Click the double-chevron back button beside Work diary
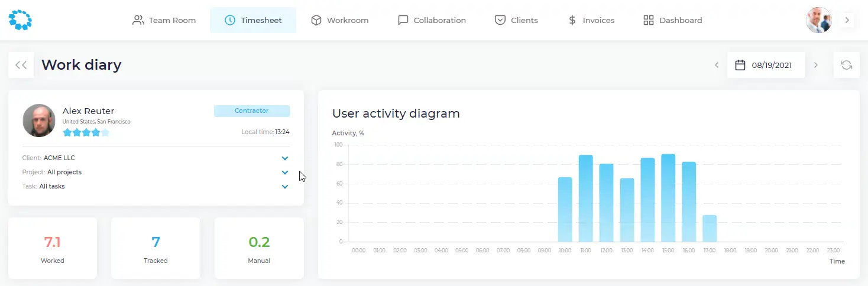The height and width of the screenshot is (286, 868). click(21, 65)
